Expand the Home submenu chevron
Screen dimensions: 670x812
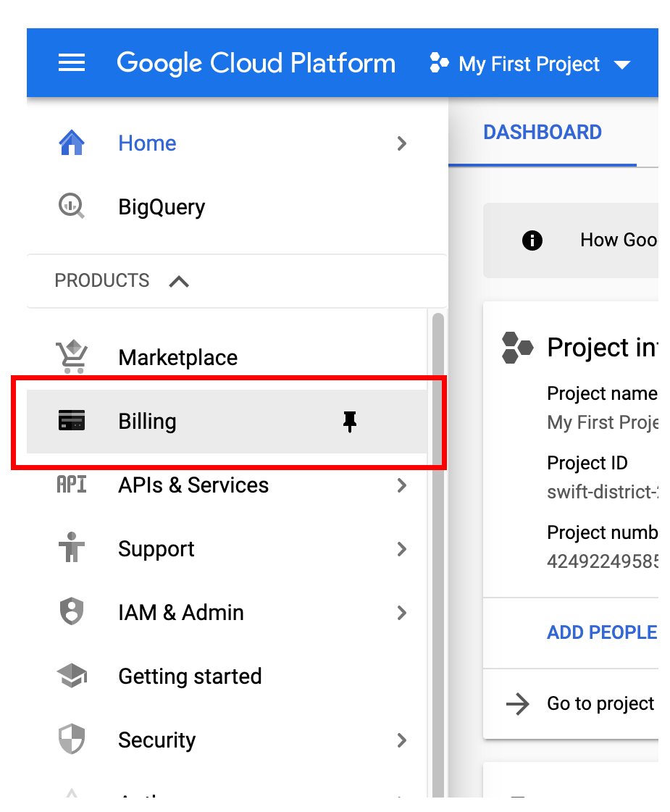pyautogui.click(x=402, y=143)
